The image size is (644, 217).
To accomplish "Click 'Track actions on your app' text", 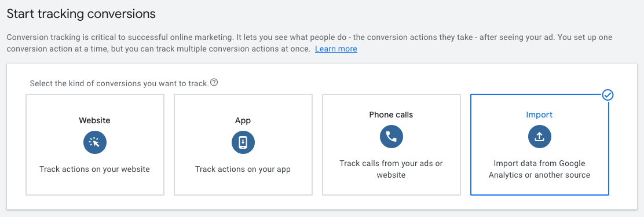I will [x=243, y=169].
